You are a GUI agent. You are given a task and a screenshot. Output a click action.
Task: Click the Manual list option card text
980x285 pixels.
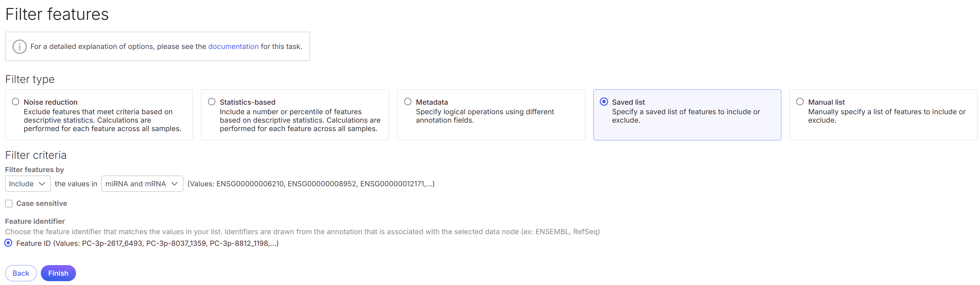[886, 116]
